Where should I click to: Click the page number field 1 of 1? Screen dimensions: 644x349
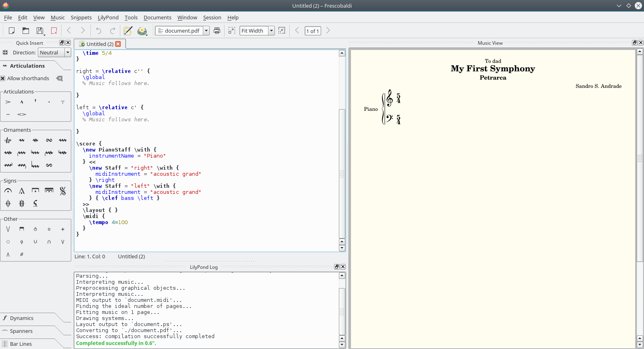coord(313,31)
